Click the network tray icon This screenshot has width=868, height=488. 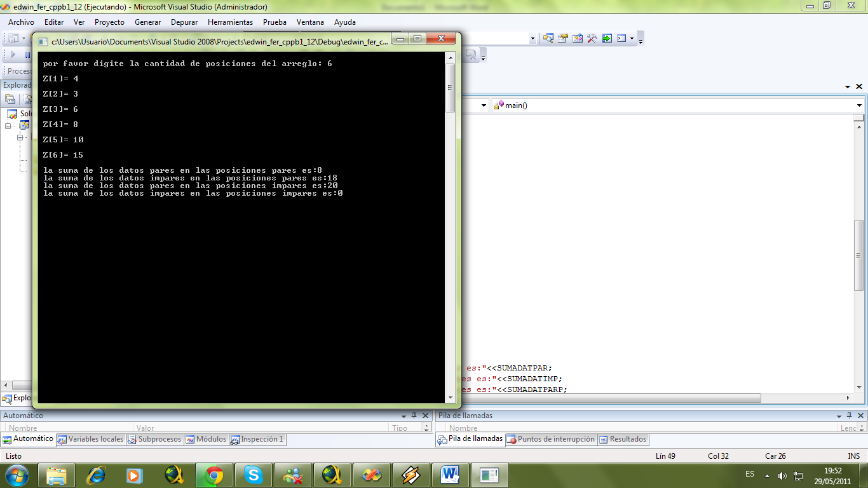pyautogui.click(x=799, y=475)
